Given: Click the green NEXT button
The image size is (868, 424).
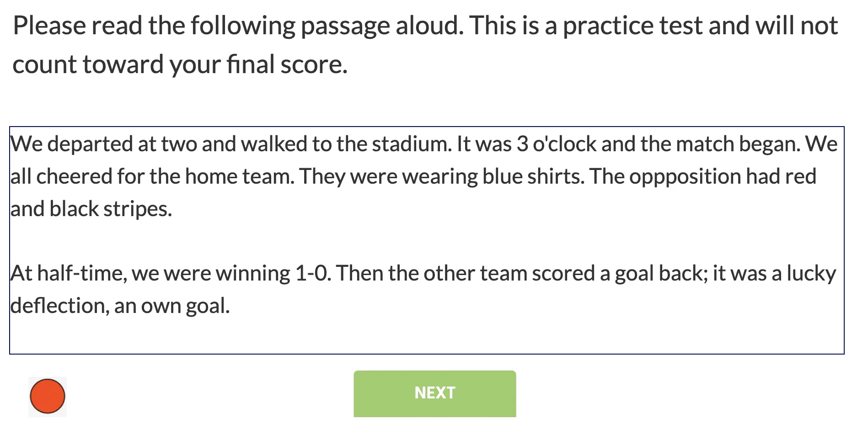Looking at the screenshot, I should (435, 393).
